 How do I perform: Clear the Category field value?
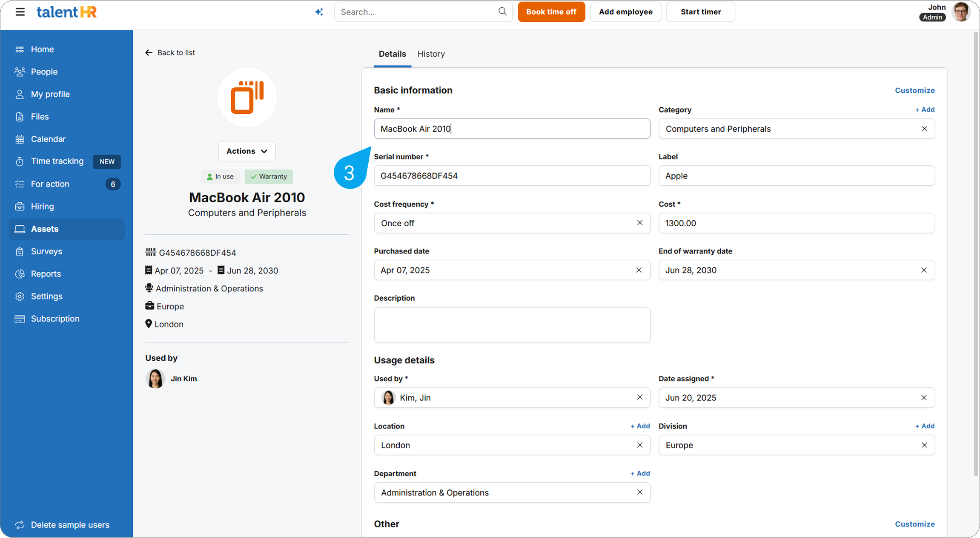click(x=924, y=129)
